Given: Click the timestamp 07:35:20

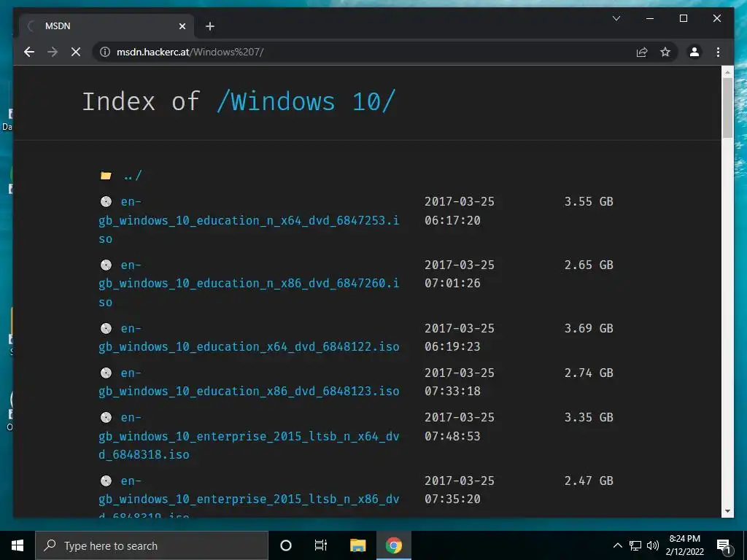Looking at the screenshot, I should [x=452, y=499].
